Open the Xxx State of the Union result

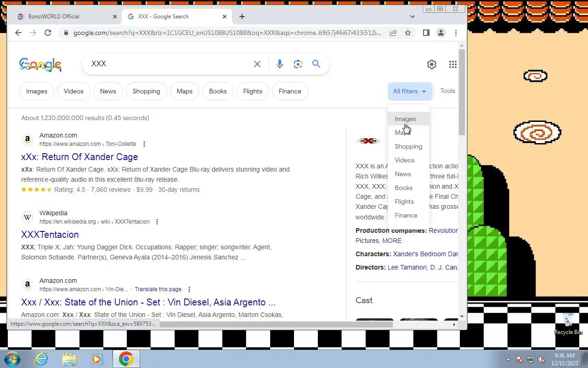tap(148, 302)
